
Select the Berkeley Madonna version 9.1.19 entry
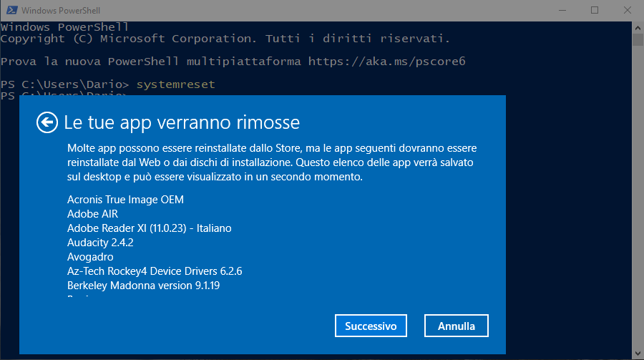(143, 286)
